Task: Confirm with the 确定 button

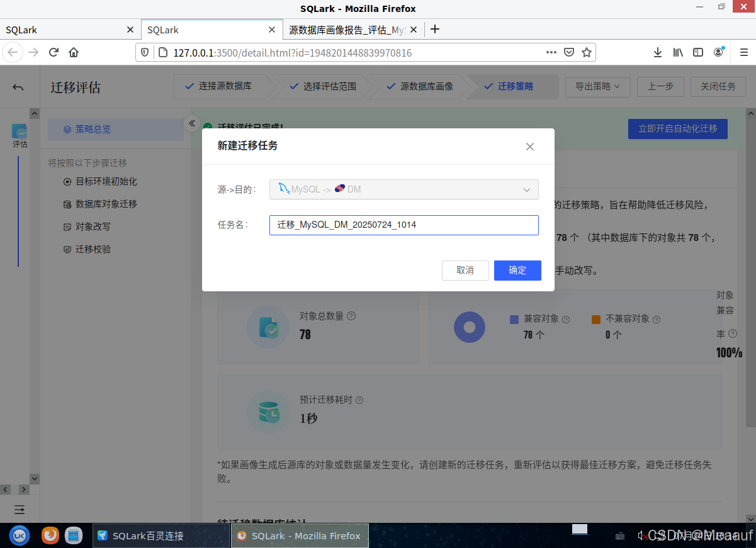Action: click(517, 271)
